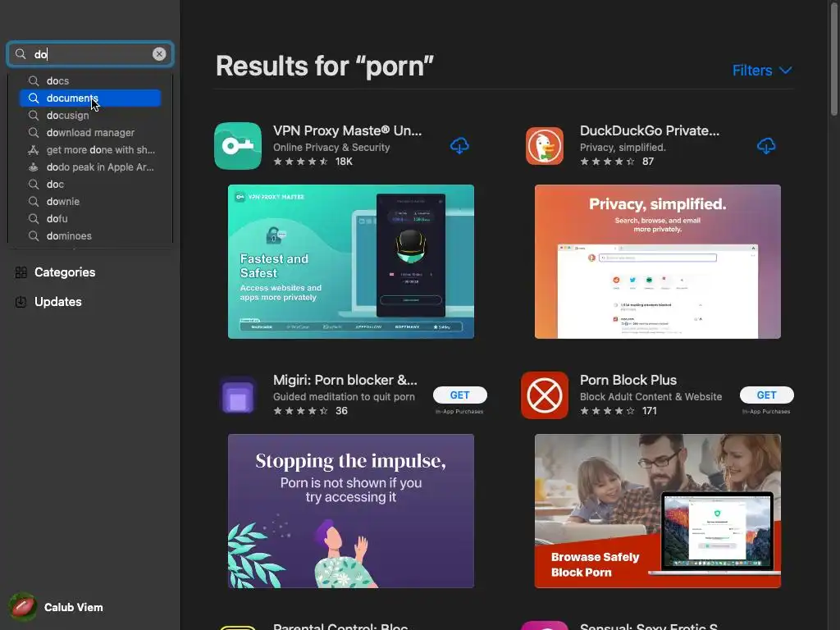
Task: Click the App Store icon beside 'get more done'
Action: (33, 150)
